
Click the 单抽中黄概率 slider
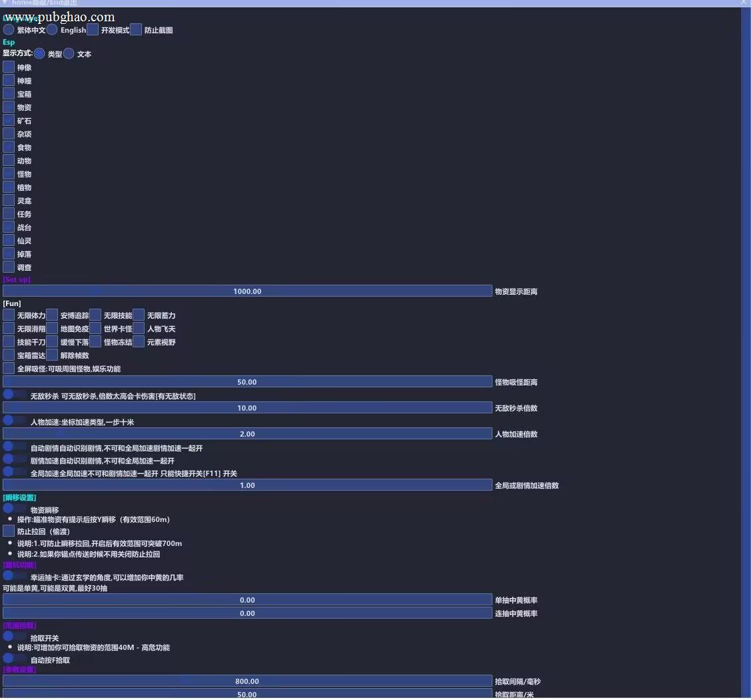click(x=247, y=600)
